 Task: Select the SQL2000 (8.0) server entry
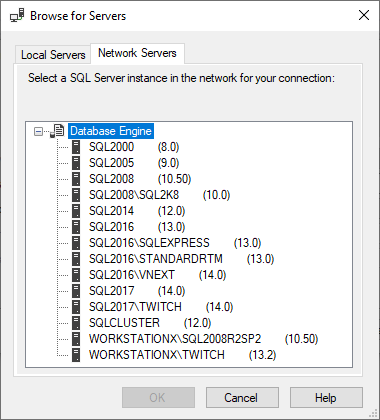click(x=134, y=147)
